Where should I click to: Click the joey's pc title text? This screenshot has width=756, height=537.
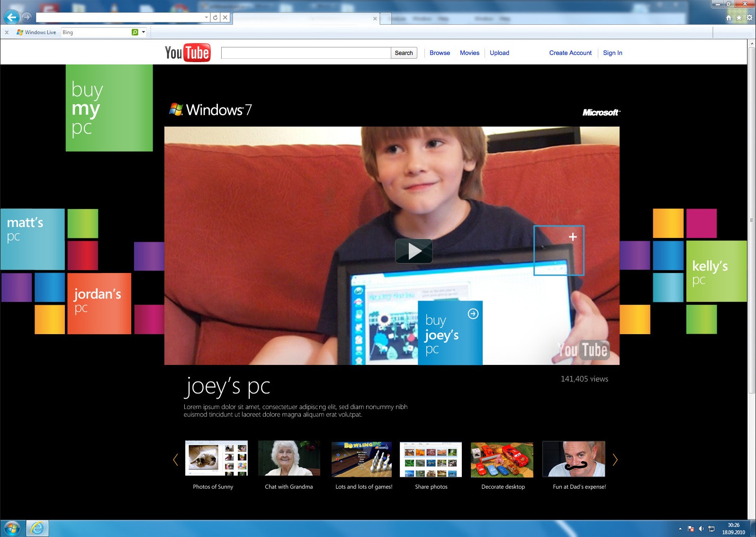227,387
